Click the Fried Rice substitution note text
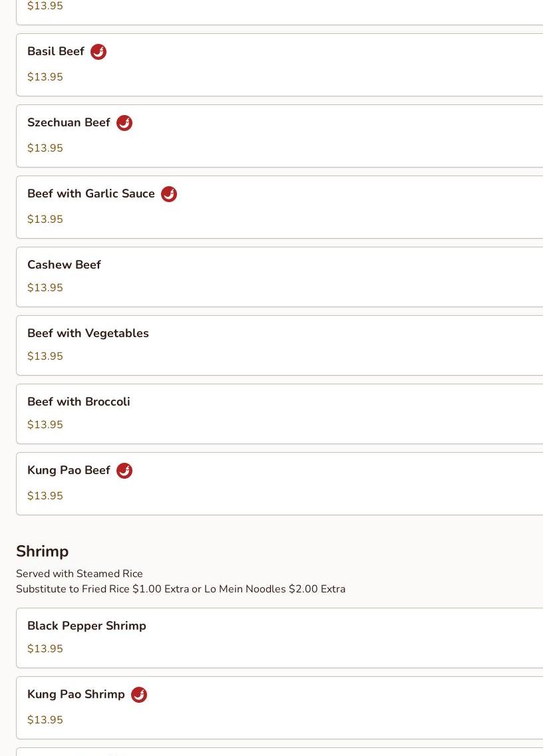This screenshot has height=756, width=543. click(180, 589)
